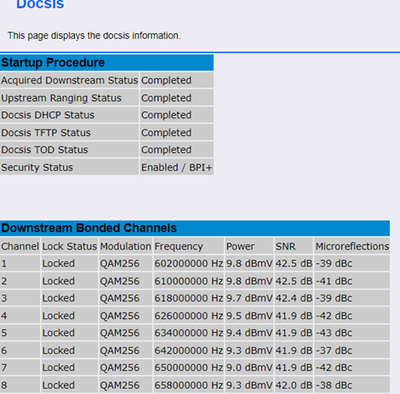This screenshot has width=400, height=394.
Task: Select the Docsis page heading
Action: tap(40, 4)
